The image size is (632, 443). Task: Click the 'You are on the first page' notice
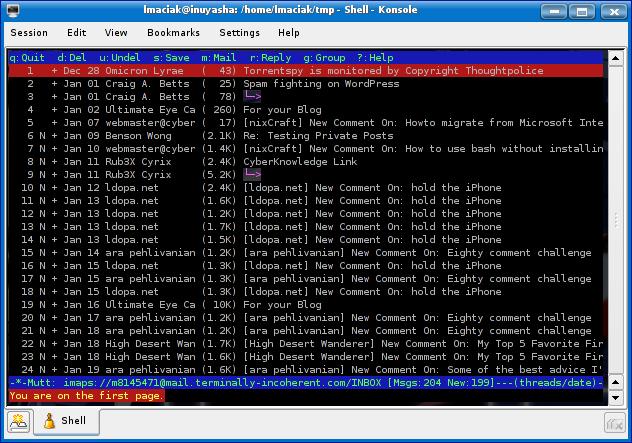point(86,396)
